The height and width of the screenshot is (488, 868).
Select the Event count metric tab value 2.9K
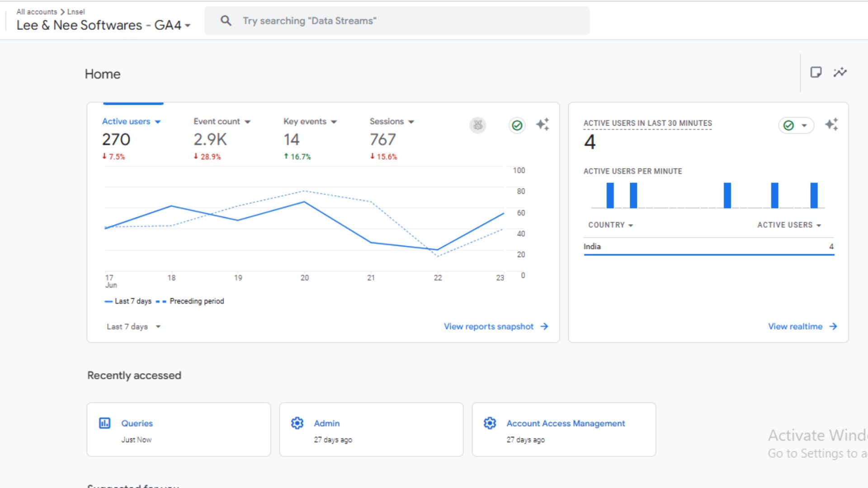click(210, 140)
